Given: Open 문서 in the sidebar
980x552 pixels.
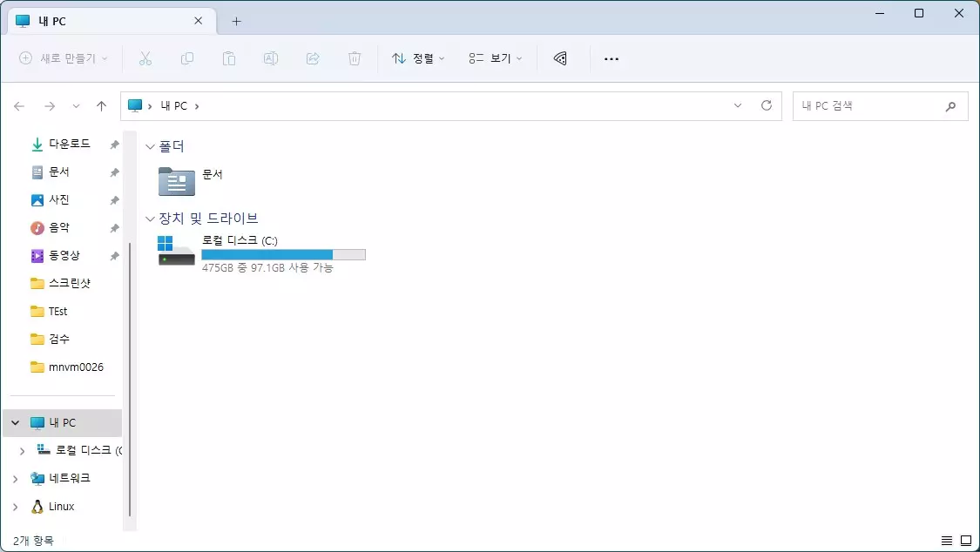Looking at the screenshot, I should tap(58, 172).
